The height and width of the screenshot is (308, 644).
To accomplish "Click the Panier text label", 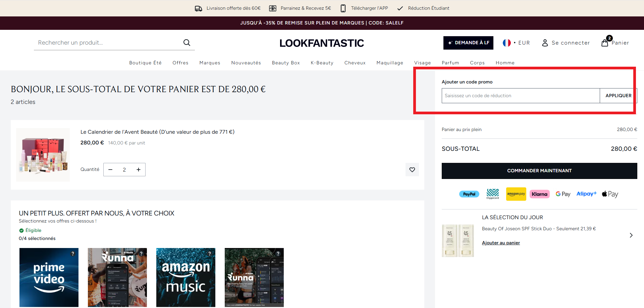I will [620, 43].
